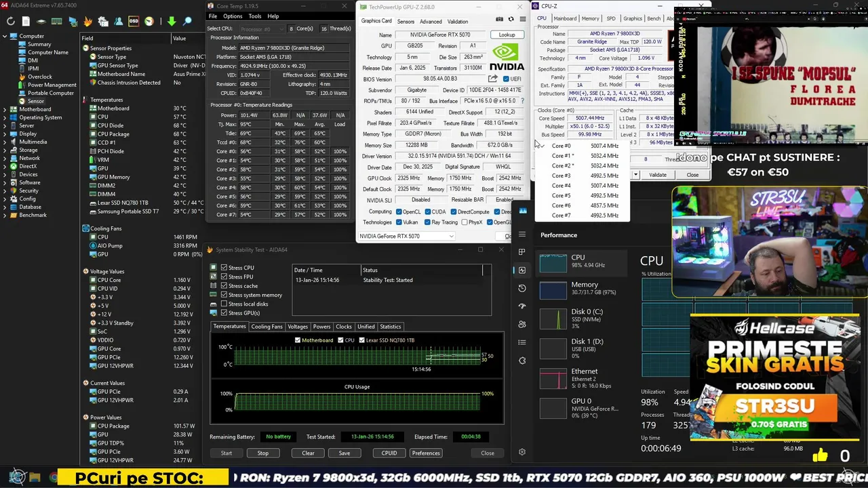868x488 pixels.
Task: Select the Task Manager Users icon
Action: pyautogui.click(x=522, y=324)
